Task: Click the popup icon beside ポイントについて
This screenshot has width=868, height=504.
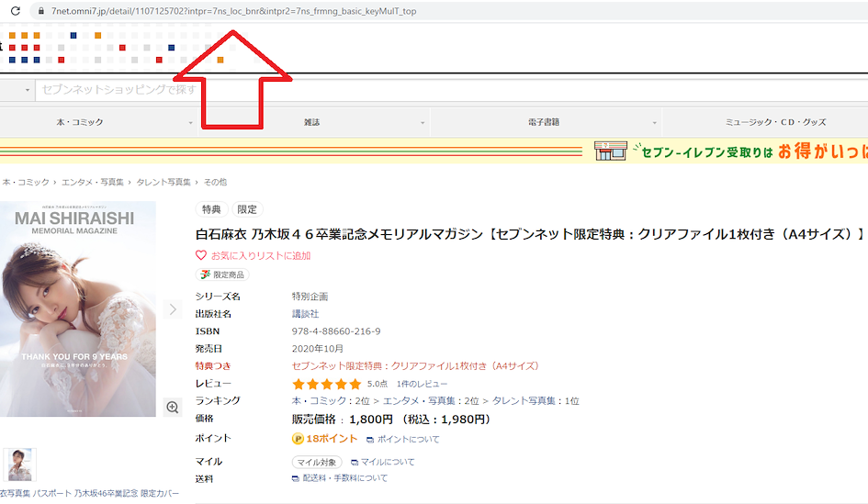Action: pos(370,440)
